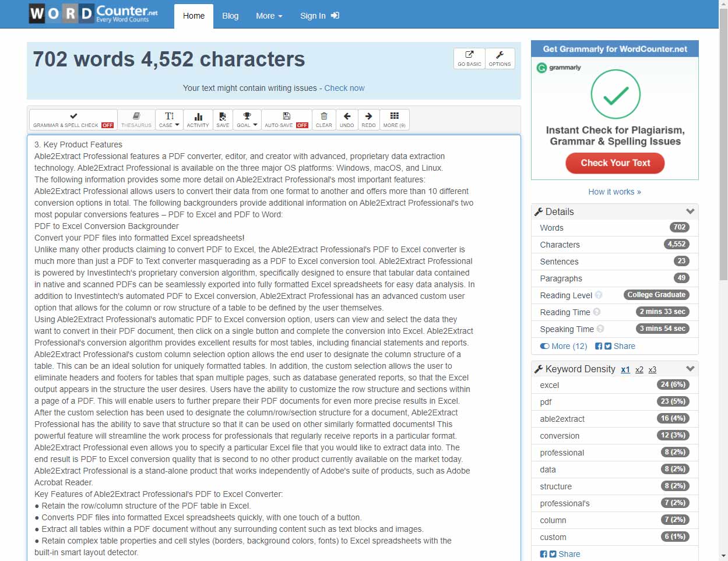Screen dimensions: 728x561
Task: Click the '702 words 4,552 characters' heading
Action: coord(169,59)
